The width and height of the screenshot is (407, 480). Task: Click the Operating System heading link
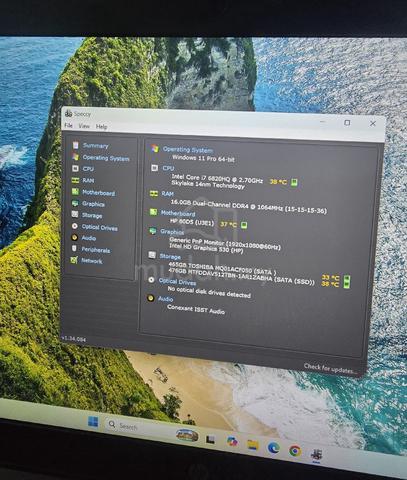click(188, 150)
